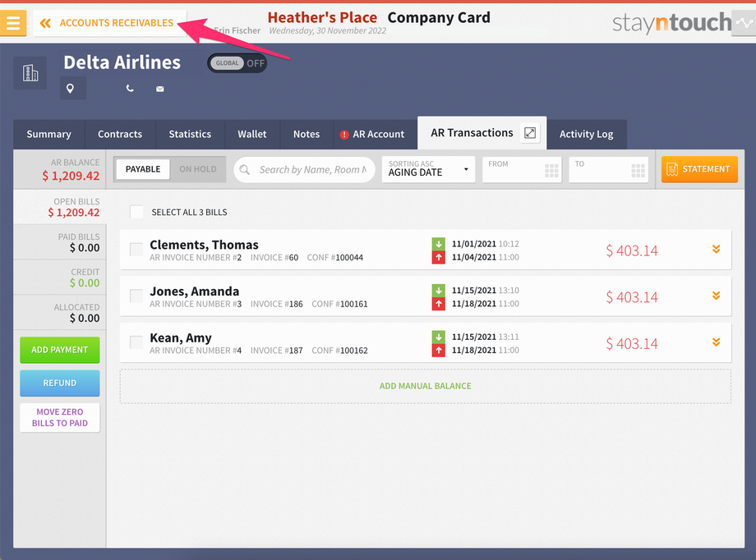The width and height of the screenshot is (756, 560).
Task: Click the AR Balance $1,209.42 amount
Action: [71, 176]
